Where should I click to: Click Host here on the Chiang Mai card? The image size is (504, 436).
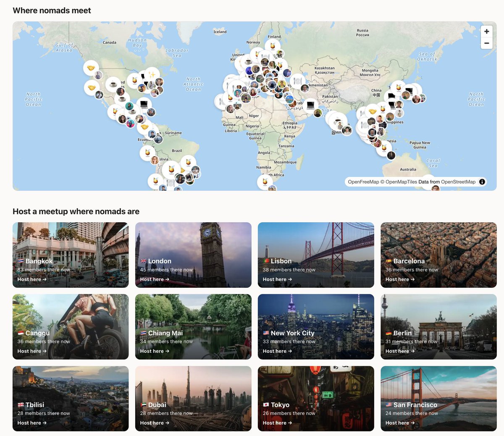pos(155,351)
